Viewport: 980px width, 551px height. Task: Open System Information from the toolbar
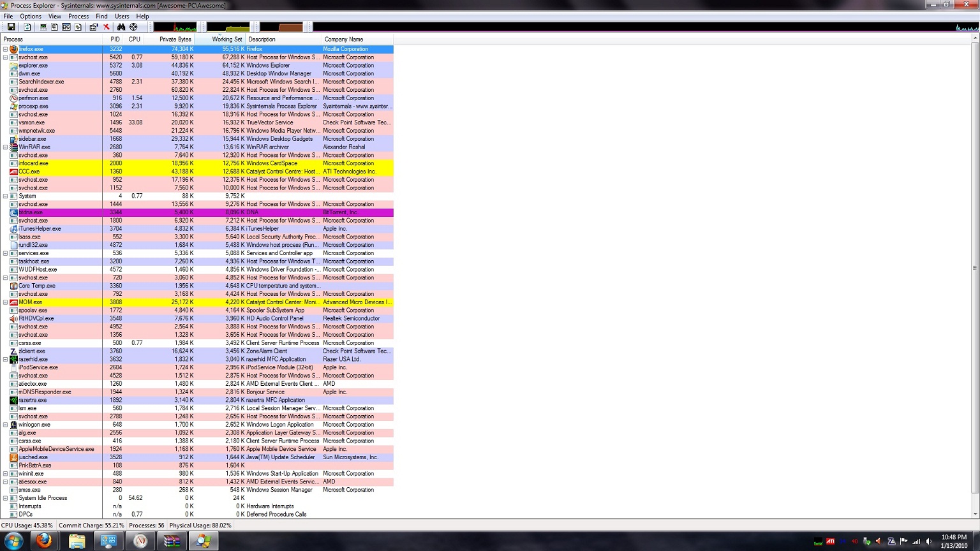[x=43, y=27]
